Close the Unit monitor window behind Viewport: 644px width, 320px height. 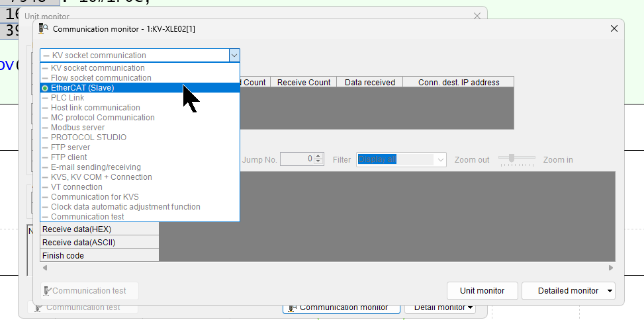[477, 16]
